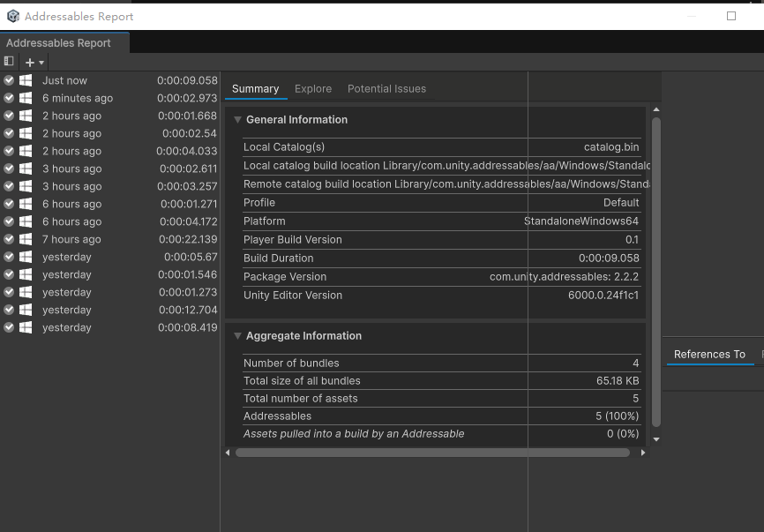Click the vertical scrollbar thumb
The width and height of the screenshot is (764, 532).
656,273
